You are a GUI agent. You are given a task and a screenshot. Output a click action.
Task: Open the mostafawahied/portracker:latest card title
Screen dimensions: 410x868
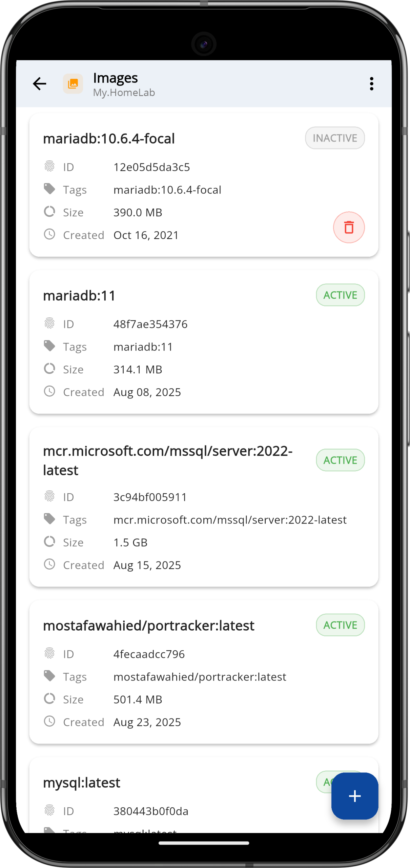[148, 626]
